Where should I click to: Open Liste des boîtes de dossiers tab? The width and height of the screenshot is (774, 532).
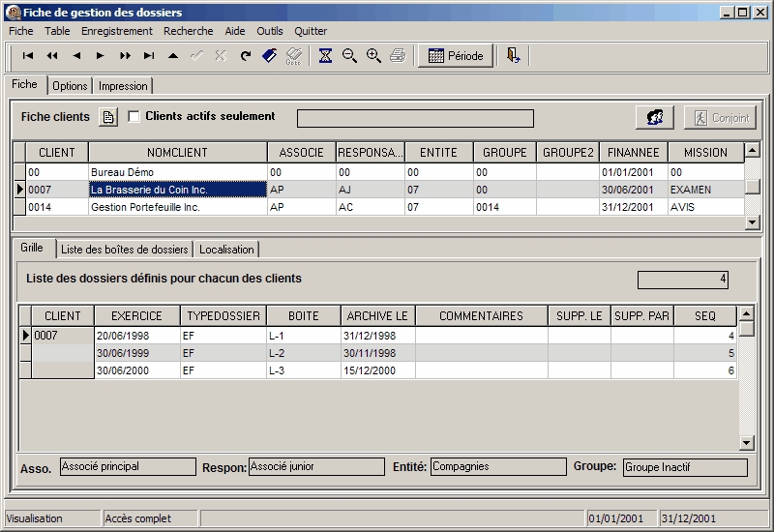(124, 250)
